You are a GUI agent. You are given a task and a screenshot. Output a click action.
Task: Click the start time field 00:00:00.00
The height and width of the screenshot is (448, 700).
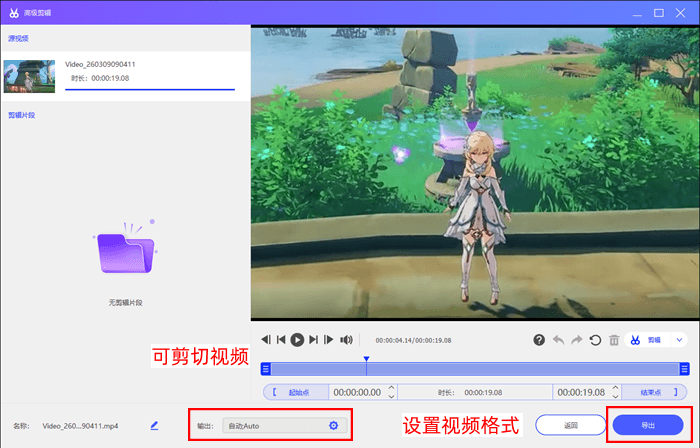(x=357, y=392)
